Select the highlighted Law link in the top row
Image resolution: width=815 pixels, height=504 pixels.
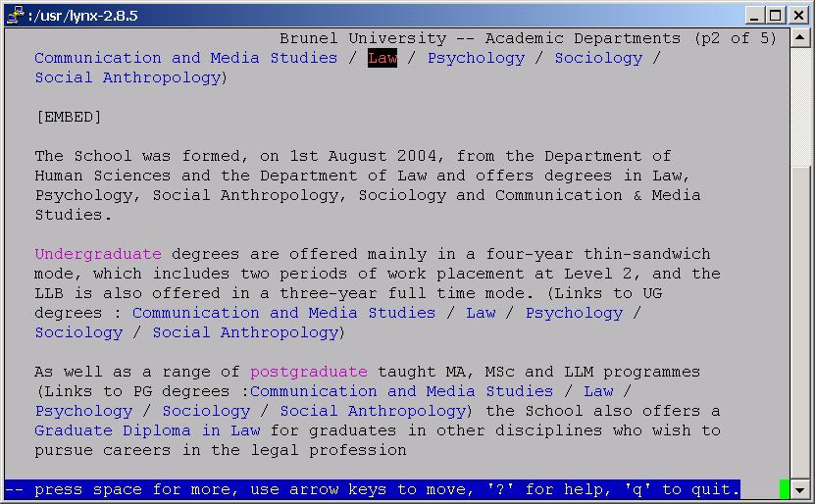click(382, 58)
